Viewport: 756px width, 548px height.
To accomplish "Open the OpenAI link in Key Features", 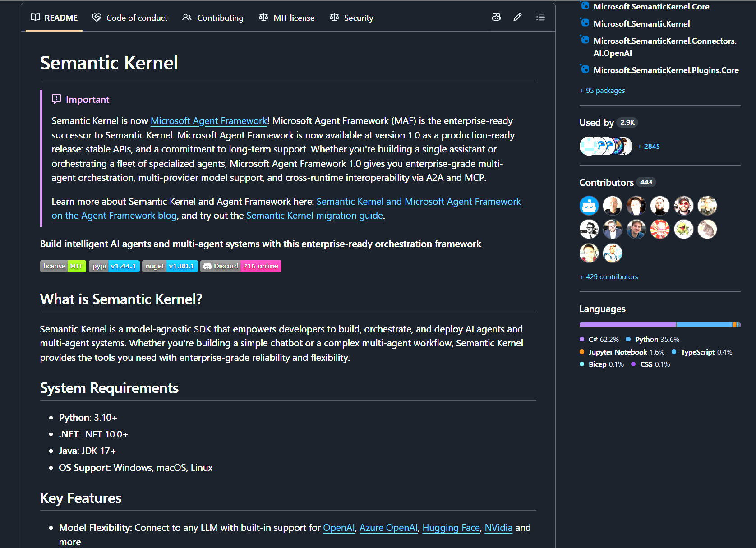I will (339, 528).
